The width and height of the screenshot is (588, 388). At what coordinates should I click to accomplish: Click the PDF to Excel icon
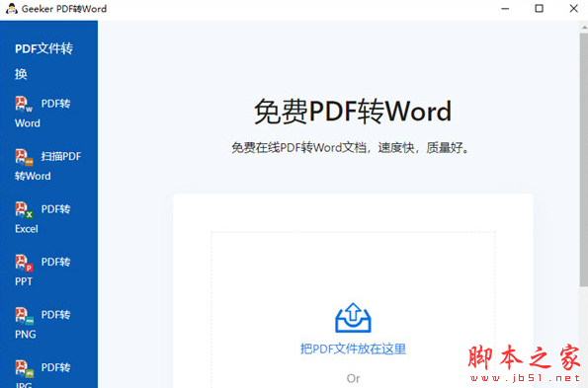coord(24,209)
